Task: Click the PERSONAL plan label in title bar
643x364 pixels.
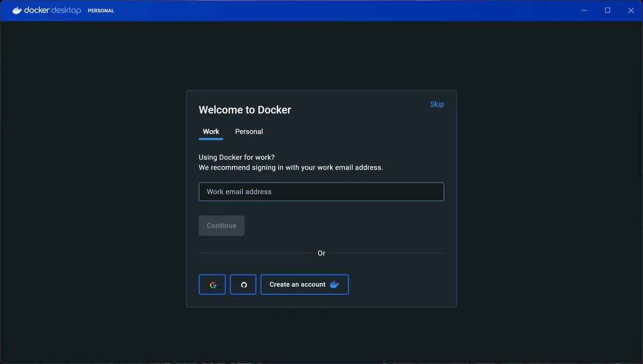Action: [101, 11]
